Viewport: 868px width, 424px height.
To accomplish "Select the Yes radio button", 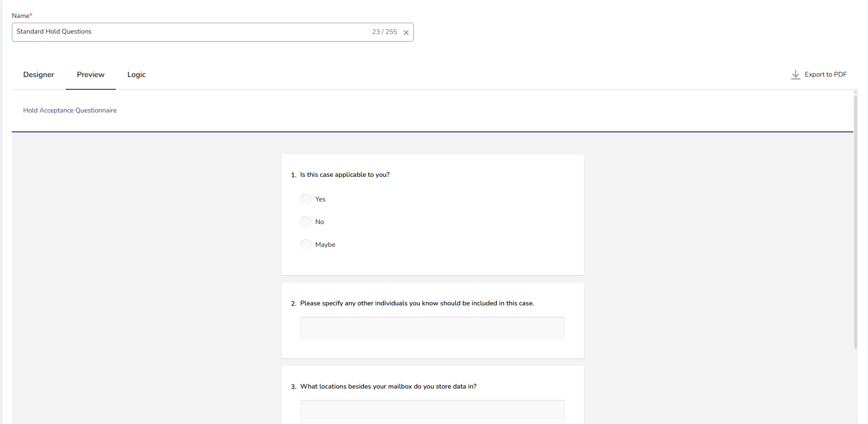I will click(306, 199).
